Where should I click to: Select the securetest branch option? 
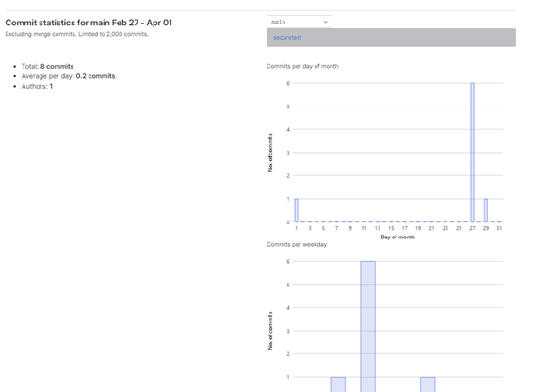point(391,38)
